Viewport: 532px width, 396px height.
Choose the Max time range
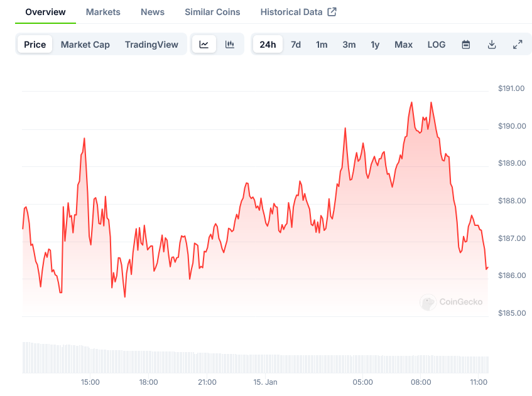coord(403,45)
